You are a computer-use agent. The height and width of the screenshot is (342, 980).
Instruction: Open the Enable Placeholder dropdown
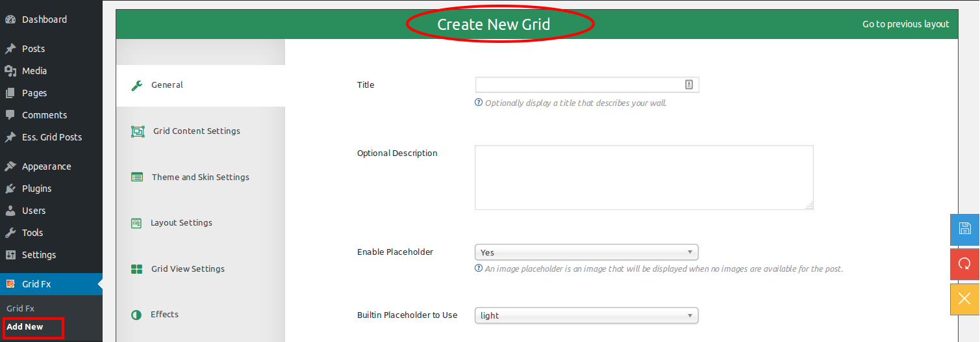(x=586, y=252)
